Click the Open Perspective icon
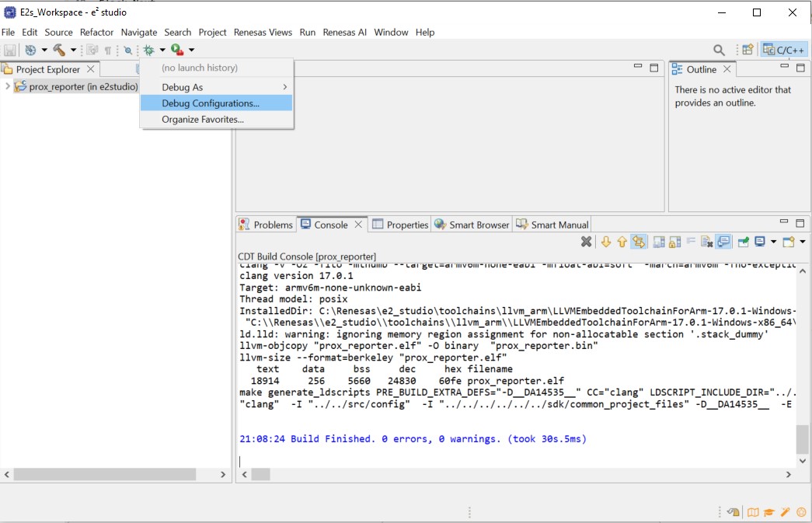 (748, 50)
